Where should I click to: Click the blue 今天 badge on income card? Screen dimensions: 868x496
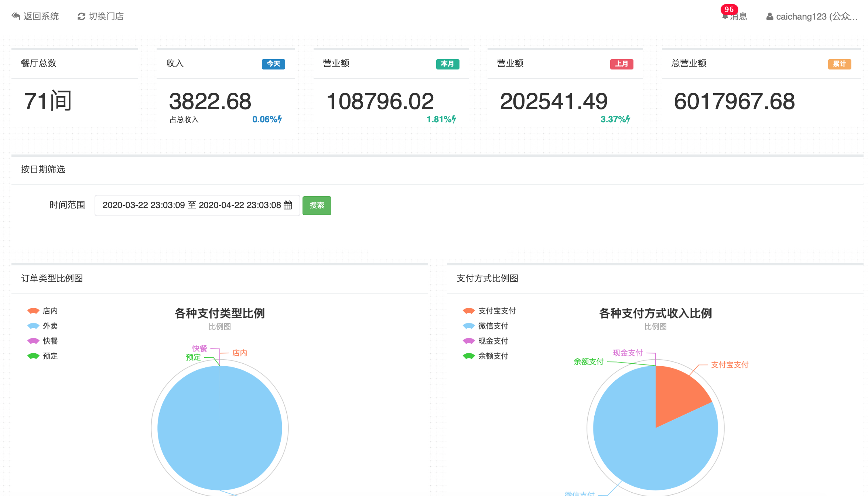(273, 64)
